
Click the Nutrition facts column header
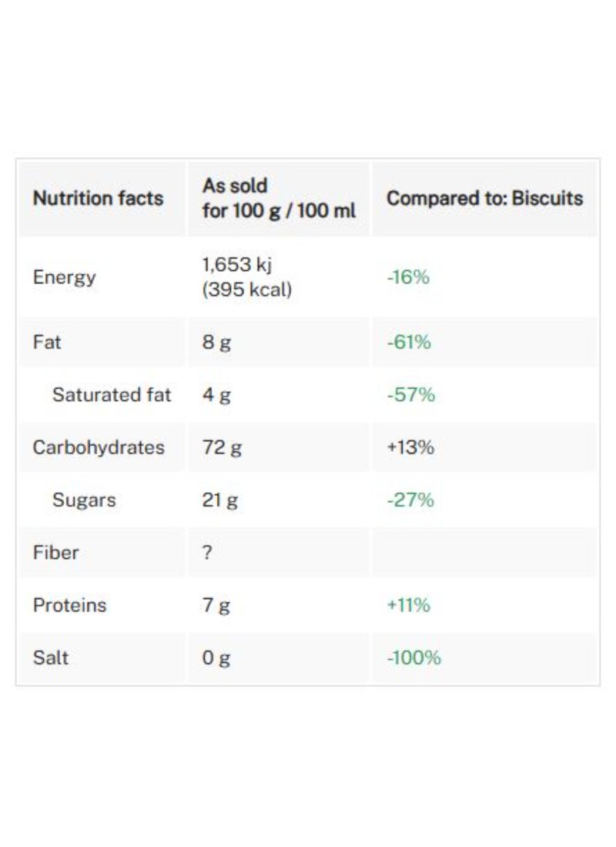tap(98, 198)
